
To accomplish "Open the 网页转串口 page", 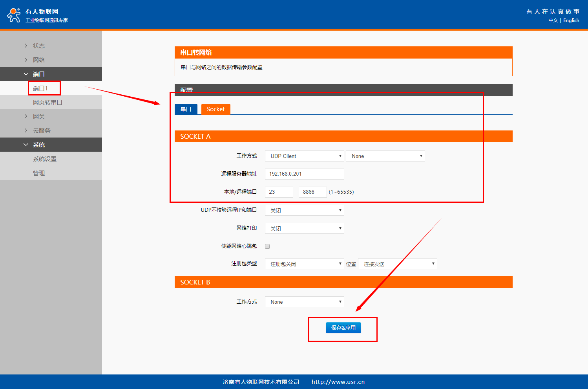I will (x=47, y=103).
